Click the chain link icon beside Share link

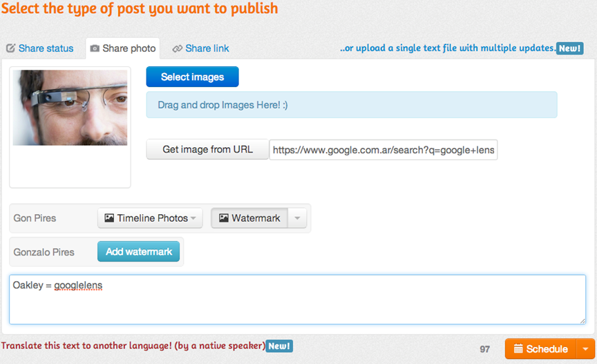[x=178, y=49]
